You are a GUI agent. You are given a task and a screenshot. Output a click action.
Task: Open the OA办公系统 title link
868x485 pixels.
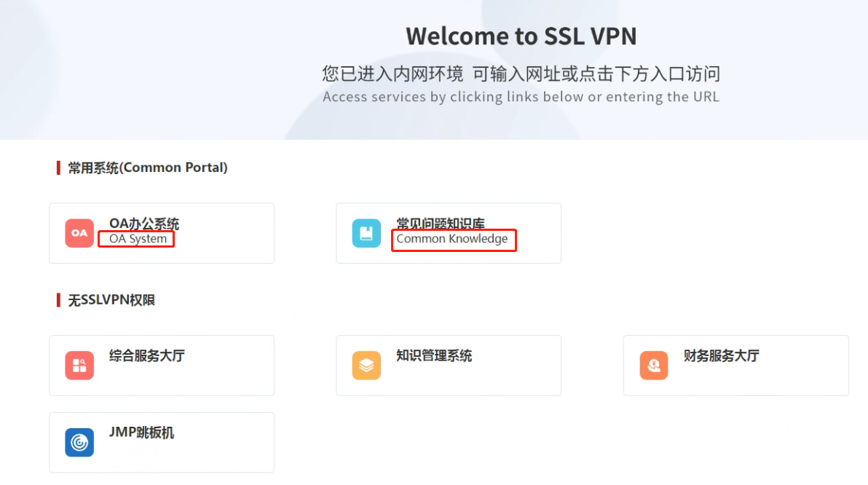point(144,224)
